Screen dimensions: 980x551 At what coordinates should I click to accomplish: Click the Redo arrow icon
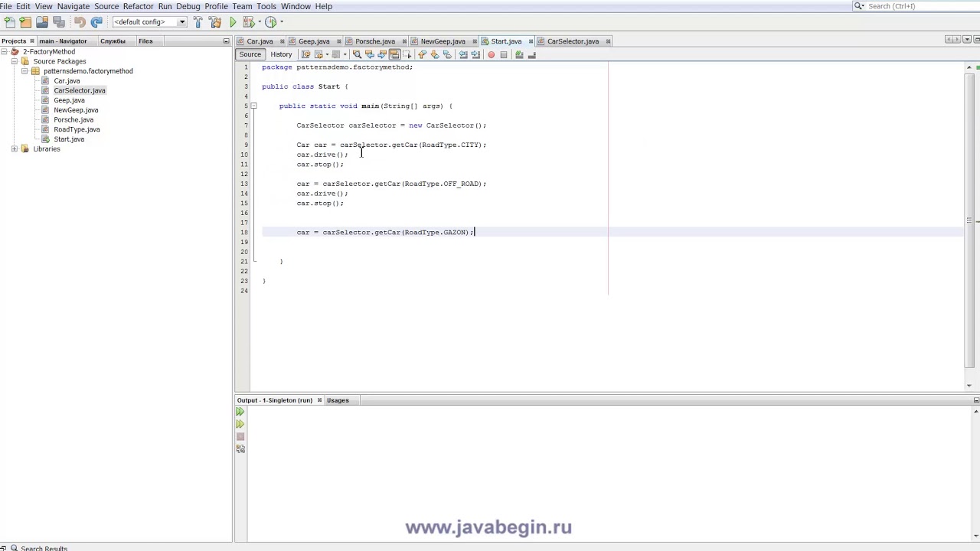(96, 22)
